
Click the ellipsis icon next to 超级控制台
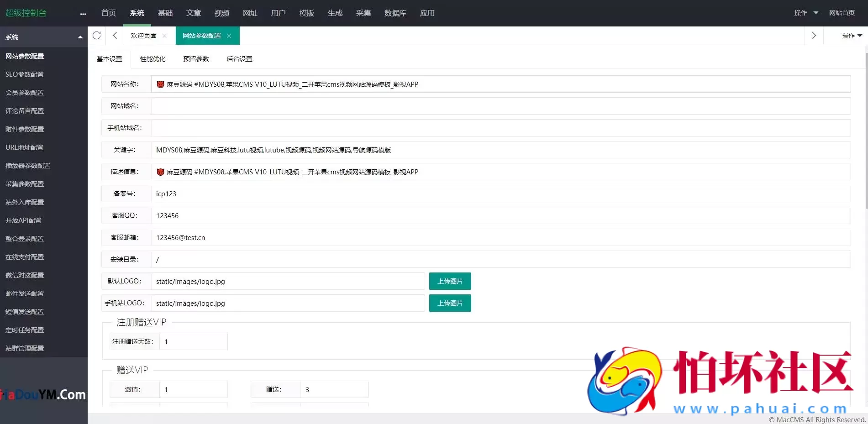tap(83, 14)
